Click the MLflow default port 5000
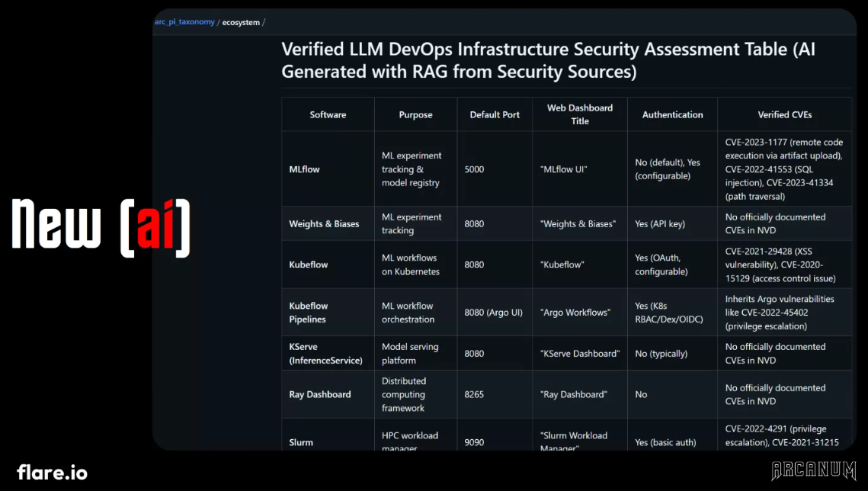The width and height of the screenshot is (868, 491). [495, 168]
